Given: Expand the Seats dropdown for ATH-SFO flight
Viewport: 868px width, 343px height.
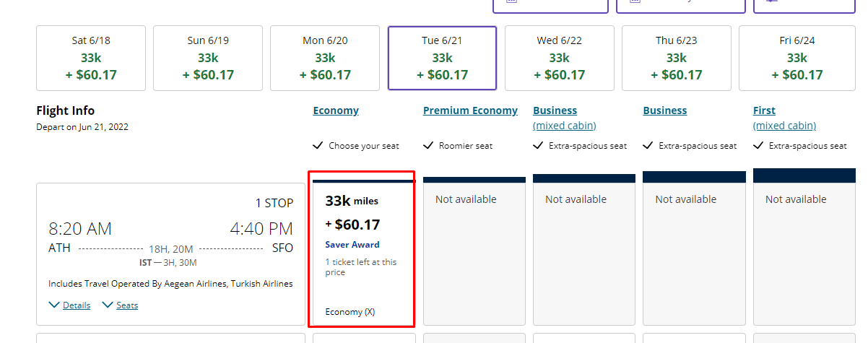Looking at the screenshot, I should [121, 305].
